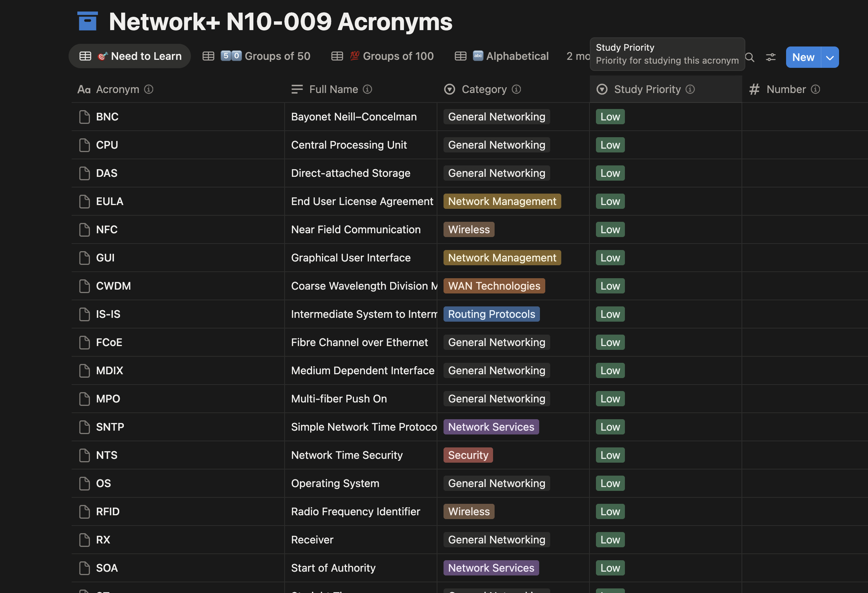Click the RX acronym name
Image resolution: width=868 pixels, height=593 pixels.
pos(103,540)
